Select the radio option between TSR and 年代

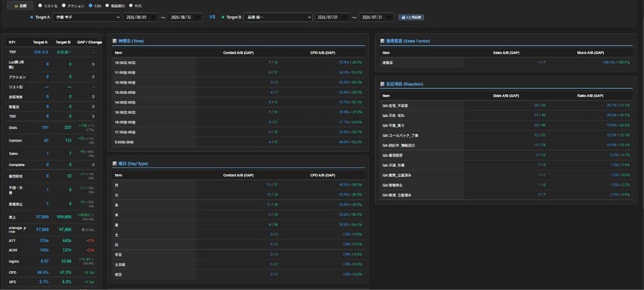(107, 6)
